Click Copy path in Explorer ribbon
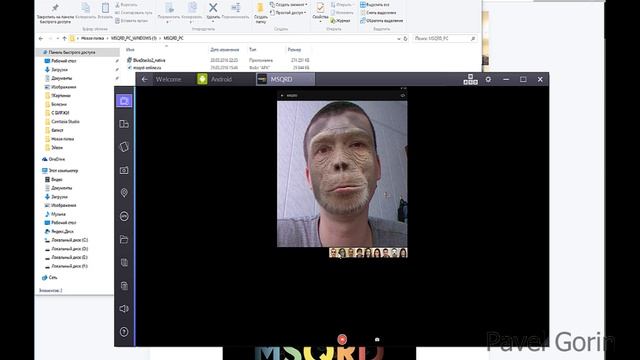The image size is (640, 360). click(x=133, y=13)
